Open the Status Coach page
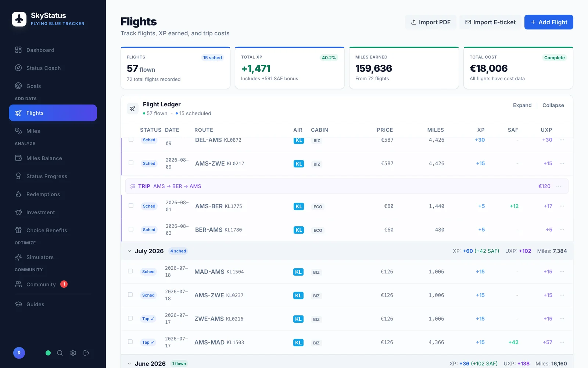Viewport: 588px width, 368px height. tap(53, 68)
